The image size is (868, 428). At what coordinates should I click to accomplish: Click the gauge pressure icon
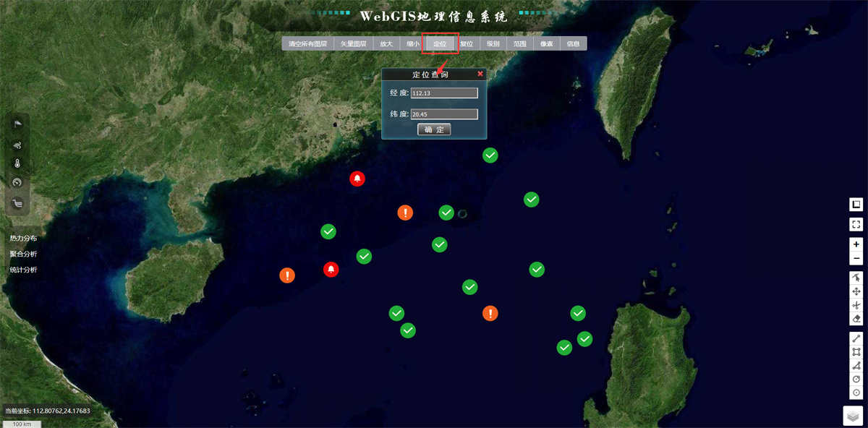coord(17,183)
